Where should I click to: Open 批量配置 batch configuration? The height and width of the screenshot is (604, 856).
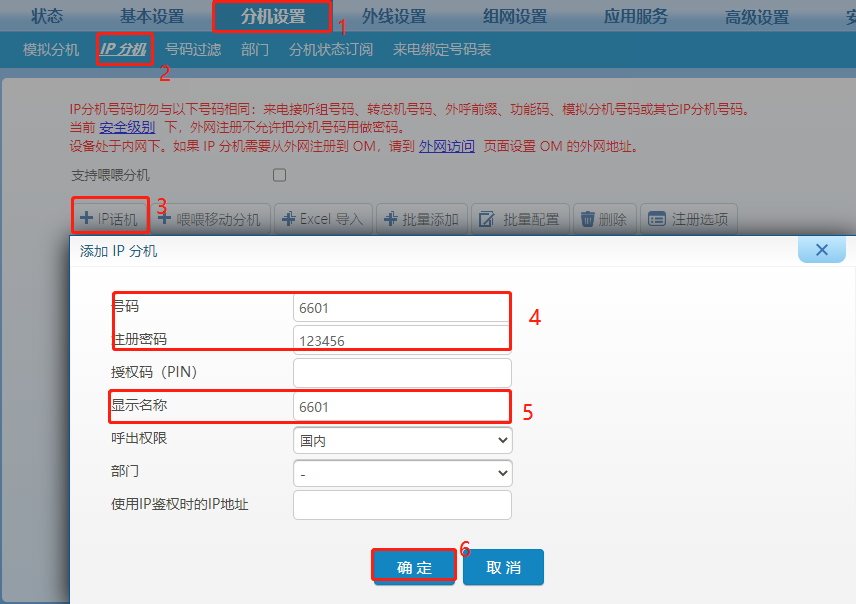coord(520,219)
